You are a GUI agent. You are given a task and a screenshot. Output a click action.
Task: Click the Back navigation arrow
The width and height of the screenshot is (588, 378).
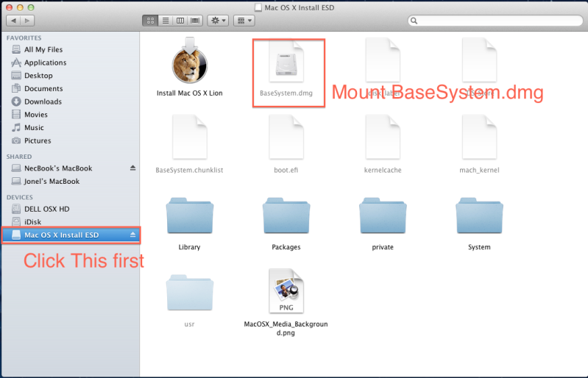click(x=13, y=21)
